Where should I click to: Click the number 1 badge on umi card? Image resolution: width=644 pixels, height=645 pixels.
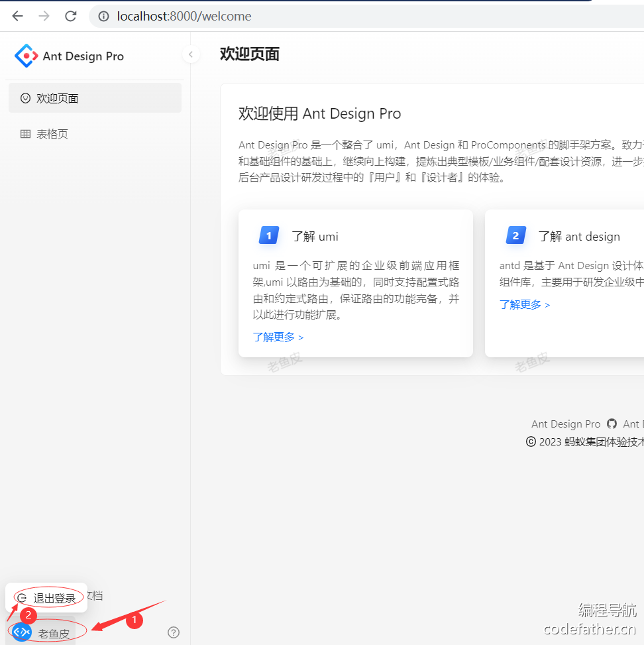point(269,236)
